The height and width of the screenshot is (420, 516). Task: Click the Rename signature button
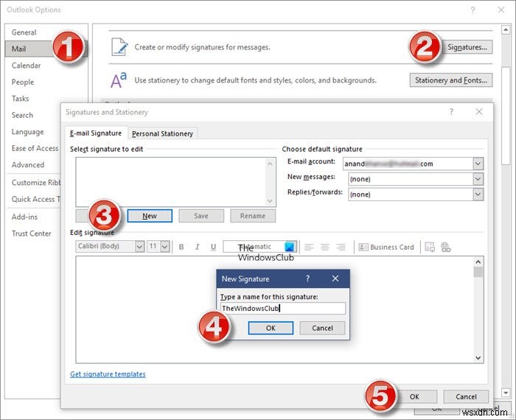click(253, 216)
